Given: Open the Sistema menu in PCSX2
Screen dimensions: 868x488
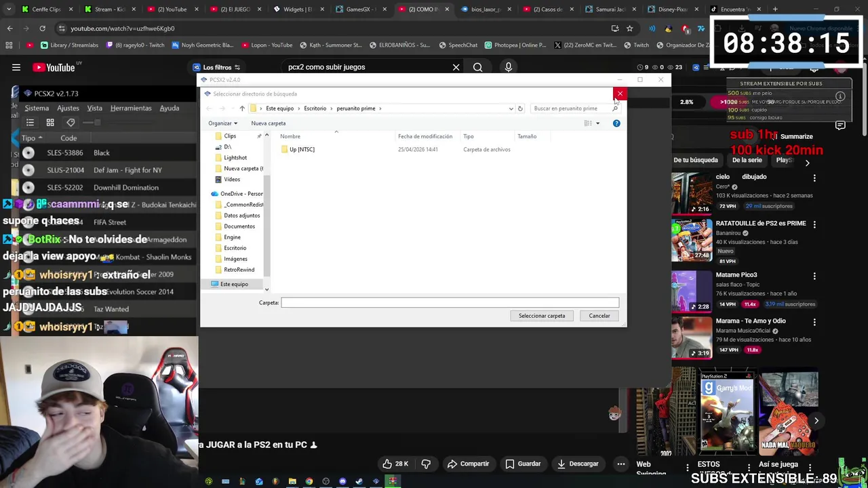Looking at the screenshot, I should (37, 108).
